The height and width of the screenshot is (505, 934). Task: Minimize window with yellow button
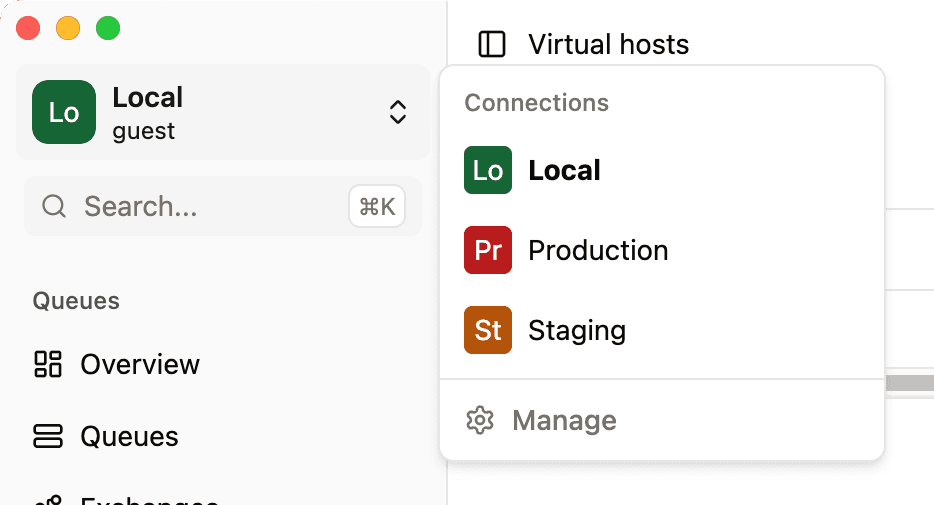(68, 28)
